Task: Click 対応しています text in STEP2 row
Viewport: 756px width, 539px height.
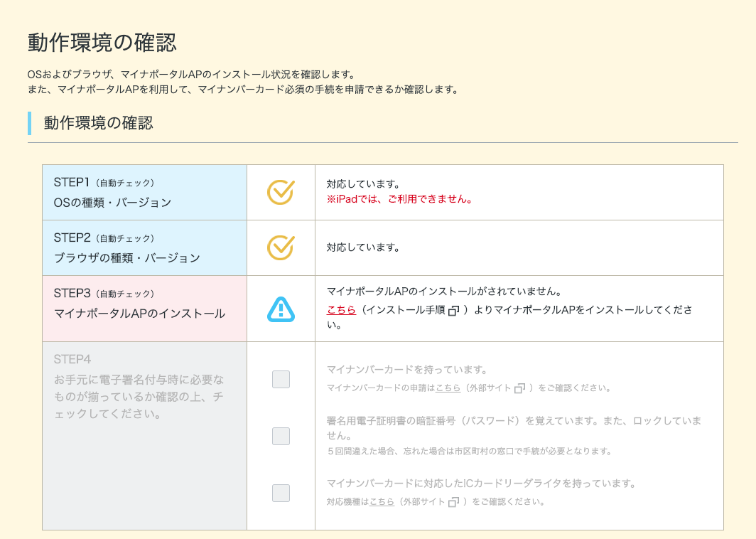Action: point(363,247)
